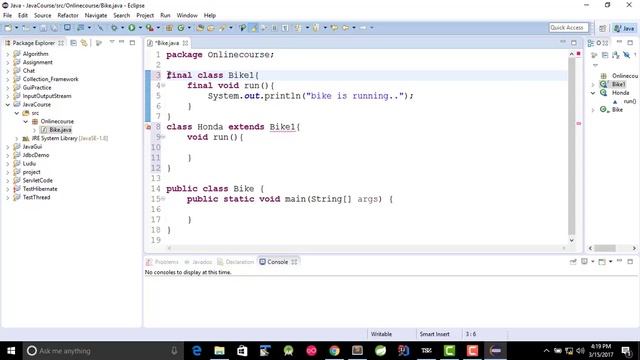The image size is (640, 360).
Task: Click error marker on line 8
Action: pyautogui.click(x=148, y=127)
